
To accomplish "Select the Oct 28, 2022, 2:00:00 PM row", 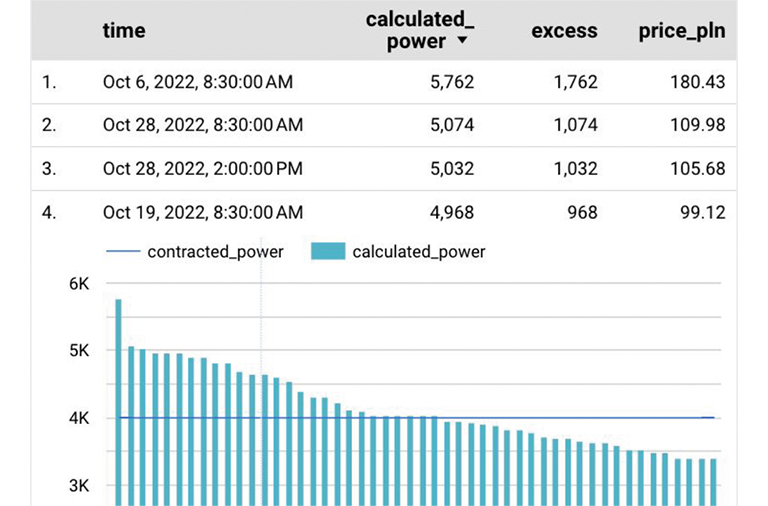I will pos(202,168).
